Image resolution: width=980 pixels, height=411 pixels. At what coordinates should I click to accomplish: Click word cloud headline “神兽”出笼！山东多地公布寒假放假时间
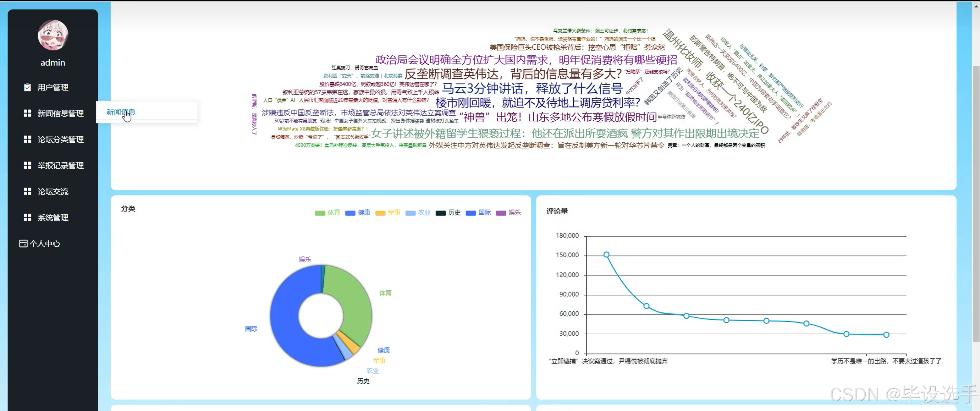click(558, 117)
